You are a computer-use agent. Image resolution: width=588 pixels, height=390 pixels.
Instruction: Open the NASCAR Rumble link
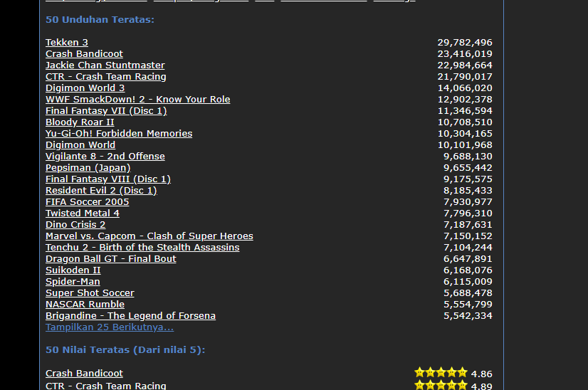tap(85, 304)
